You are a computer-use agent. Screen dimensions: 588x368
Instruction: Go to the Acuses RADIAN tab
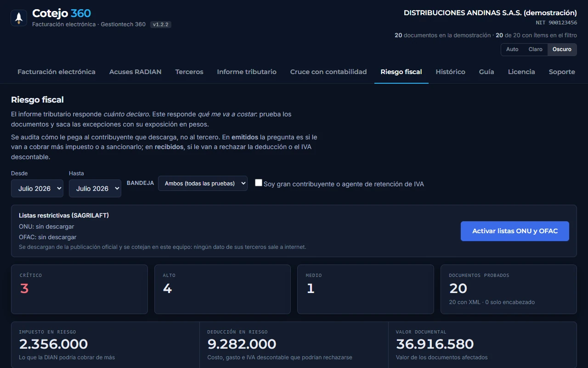click(136, 72)
